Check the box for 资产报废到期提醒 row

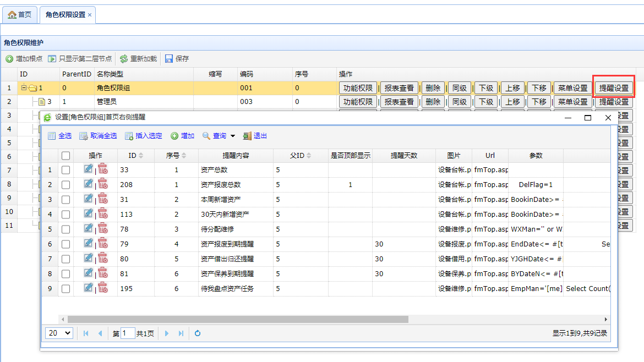click(66, 244)
